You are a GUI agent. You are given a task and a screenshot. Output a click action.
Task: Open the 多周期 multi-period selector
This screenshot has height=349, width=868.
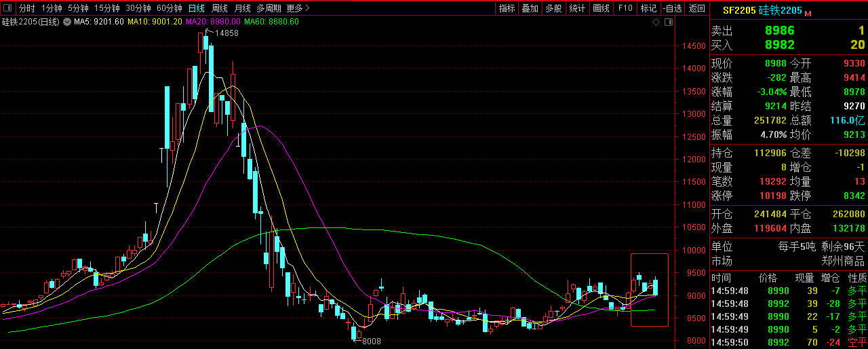pyautogui.click(x=269, y=8)
